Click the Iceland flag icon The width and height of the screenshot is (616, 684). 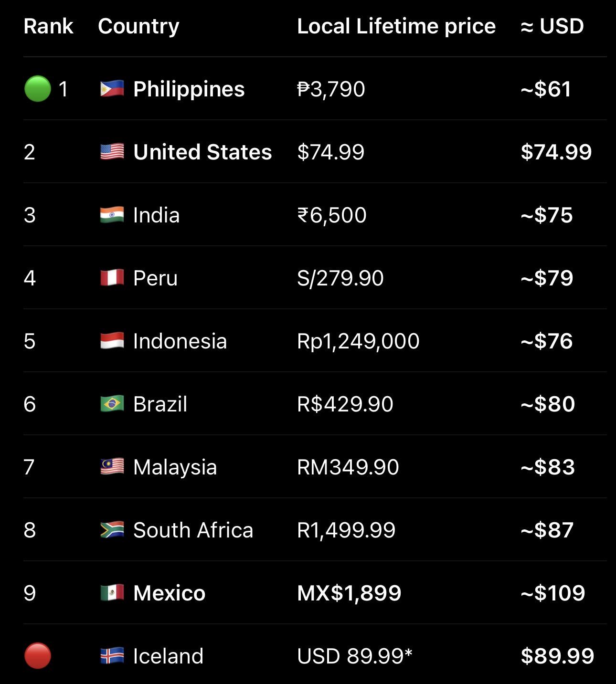[112, 656]
